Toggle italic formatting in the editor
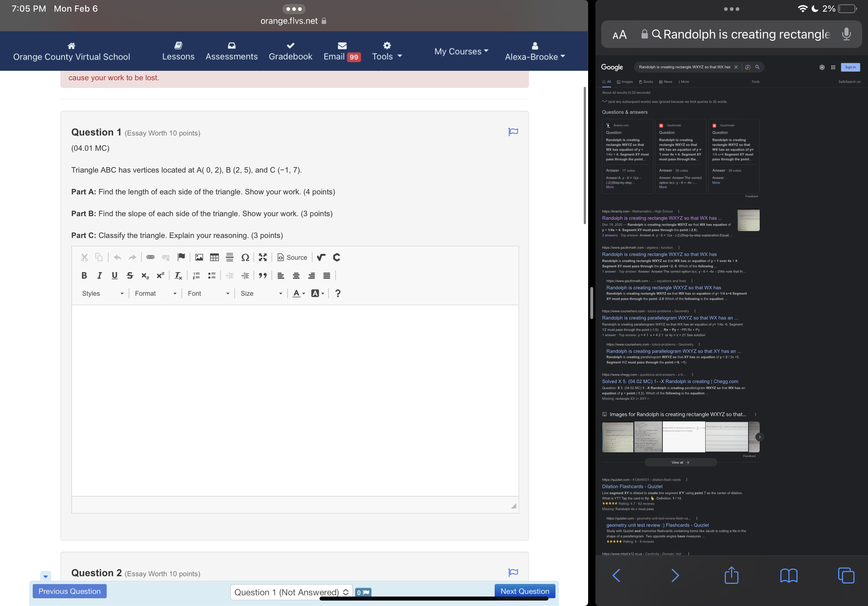 point(100,275)
